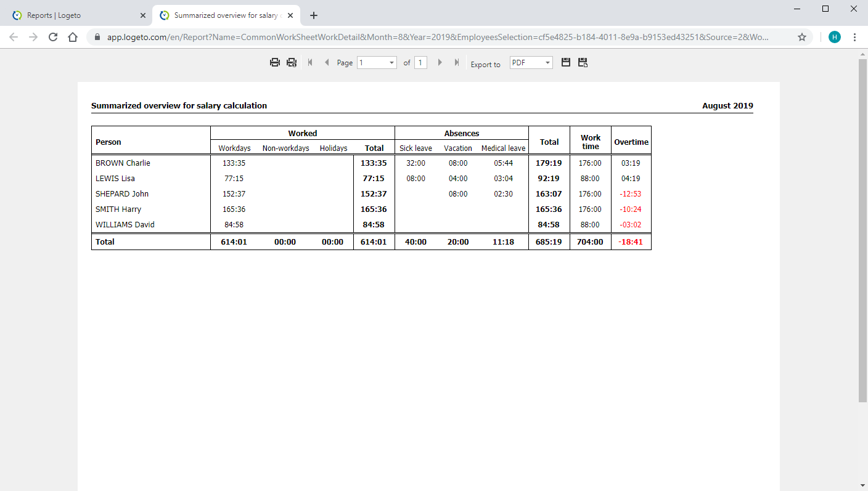Click Williams's negative overtime -03:02
This screenshot has height=491, width=868.
(631, 225)
